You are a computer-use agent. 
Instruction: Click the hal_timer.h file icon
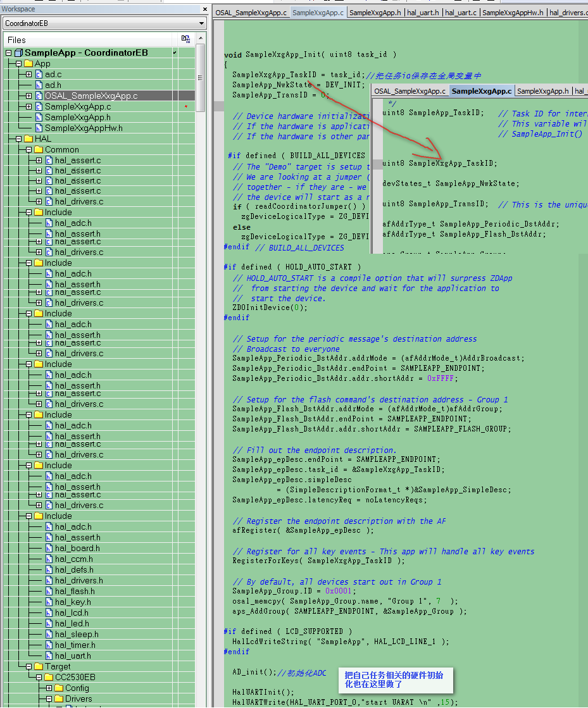(49, 645)
